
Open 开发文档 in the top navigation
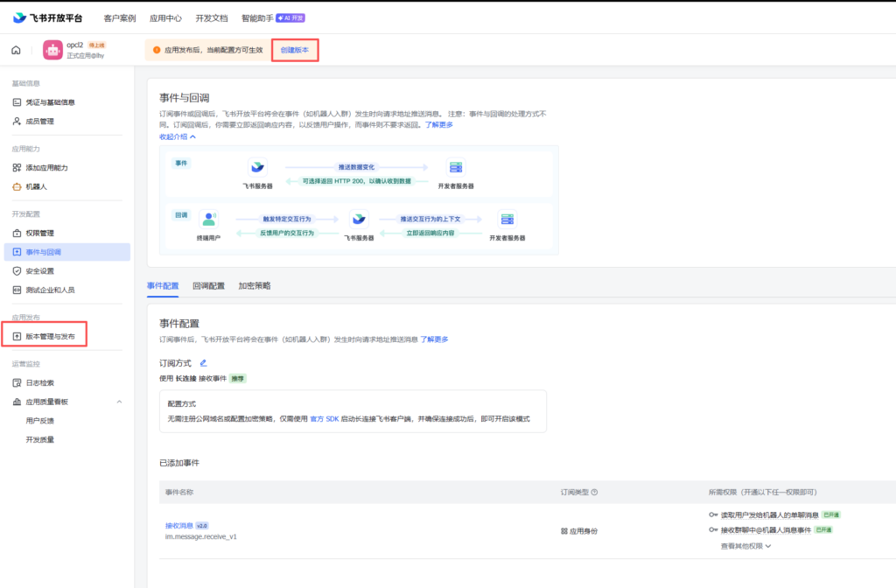(212, 17)
